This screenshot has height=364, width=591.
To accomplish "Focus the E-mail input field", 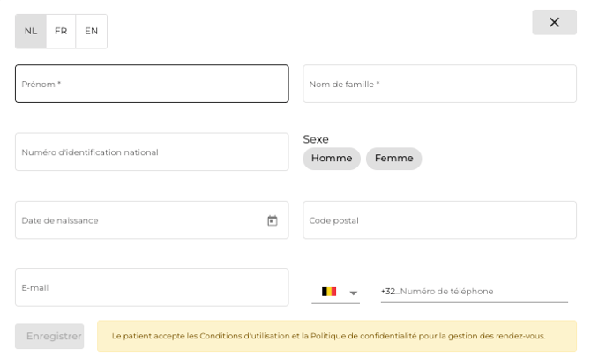I will tap(152, 287).
